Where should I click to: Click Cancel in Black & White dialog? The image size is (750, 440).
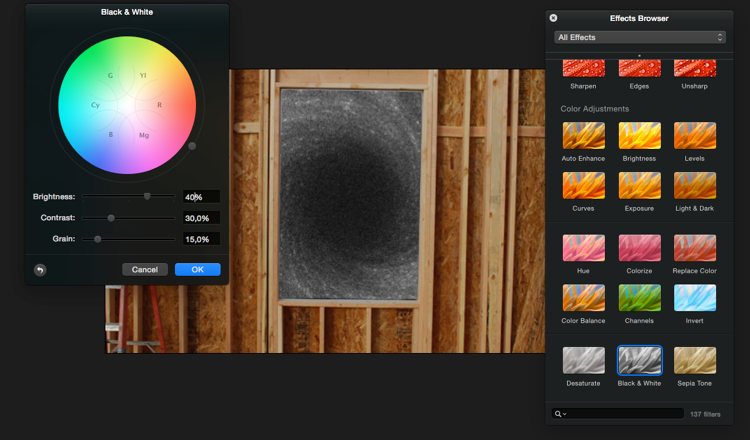[x=145, y=270]
